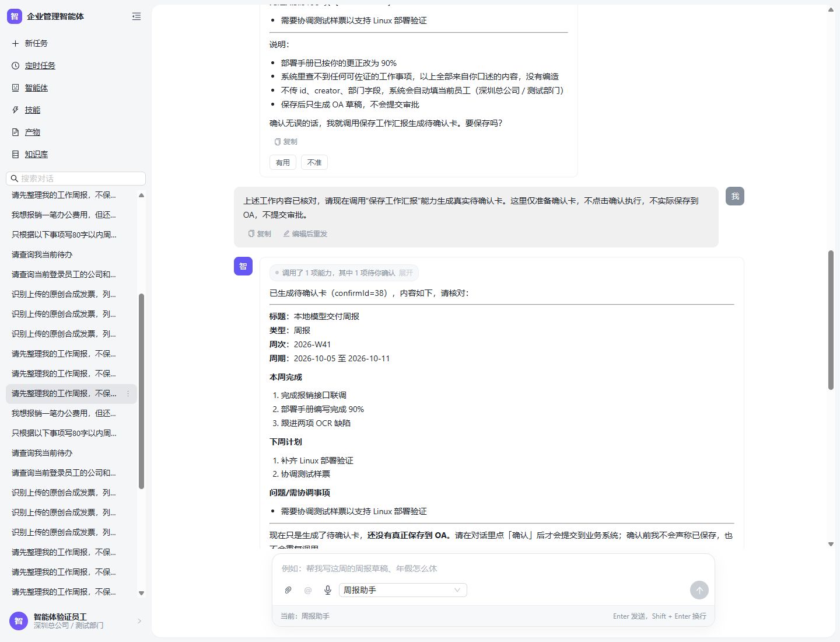Click the list item 完成报销接口联调

click(314, 395)
